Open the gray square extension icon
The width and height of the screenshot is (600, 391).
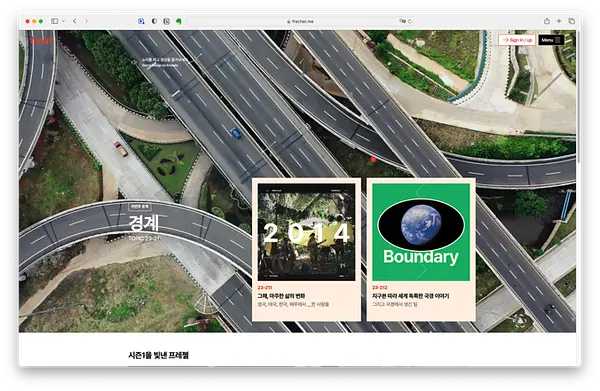[x=166, y=21]
